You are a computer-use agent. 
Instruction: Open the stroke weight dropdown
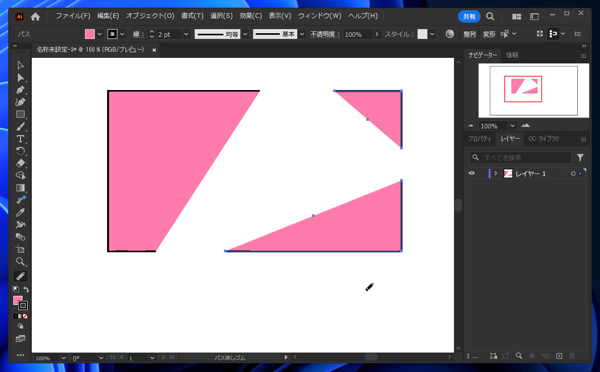click(x=186, y=34)
